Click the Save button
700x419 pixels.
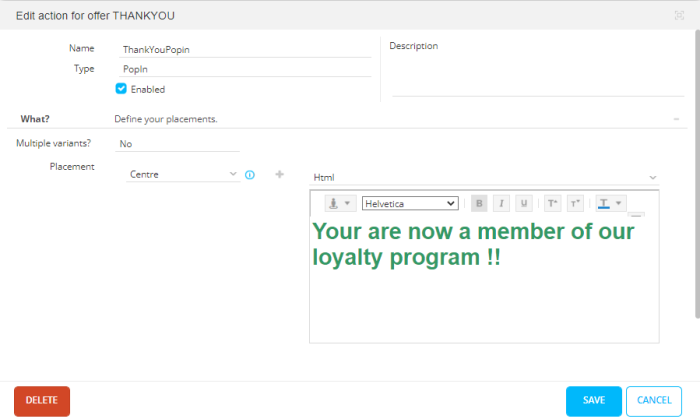(x=593, y=400)
